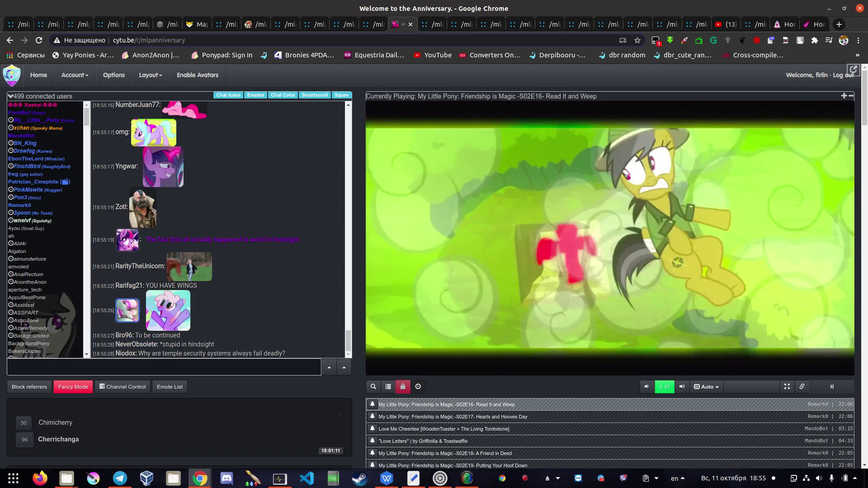
Task: Click the clock icon below the video
Action: click(418, 386)
